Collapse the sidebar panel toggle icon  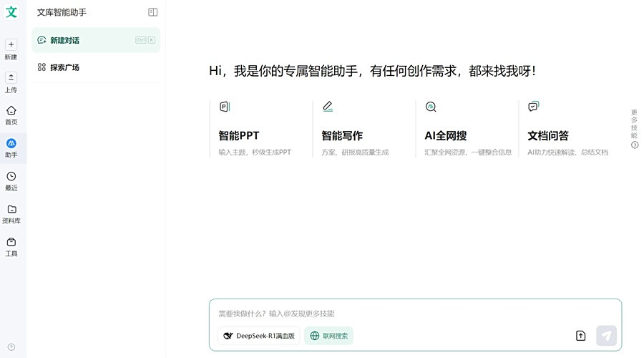pyautogui.click(x=153, y=12)
